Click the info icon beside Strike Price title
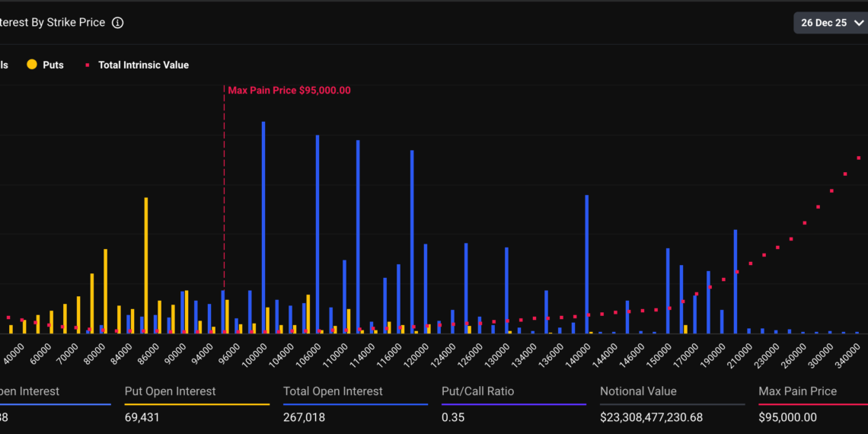Image resolution: width=868 pixels, height=434 pixels. [x=117, y=23]
